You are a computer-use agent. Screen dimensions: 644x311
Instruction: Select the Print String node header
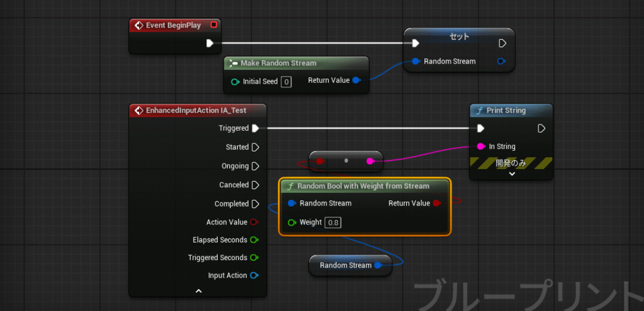[511, 111]
